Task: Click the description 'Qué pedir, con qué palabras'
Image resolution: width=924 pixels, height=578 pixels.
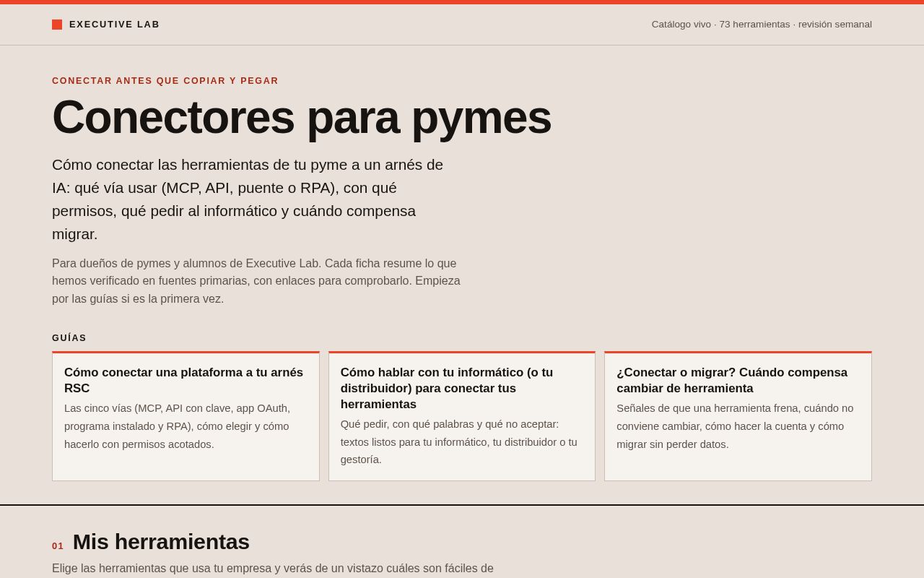Action: (x=459, y=442)
